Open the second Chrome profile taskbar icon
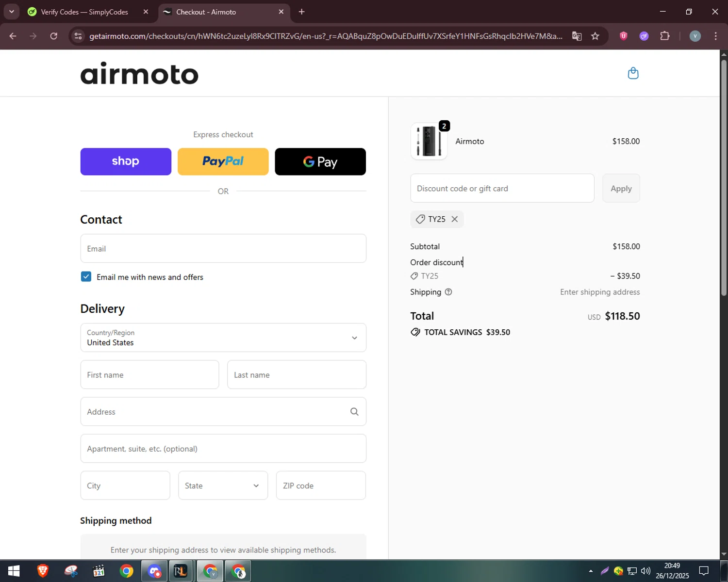Viewport: 728px width, 582px height. [238, 571]
